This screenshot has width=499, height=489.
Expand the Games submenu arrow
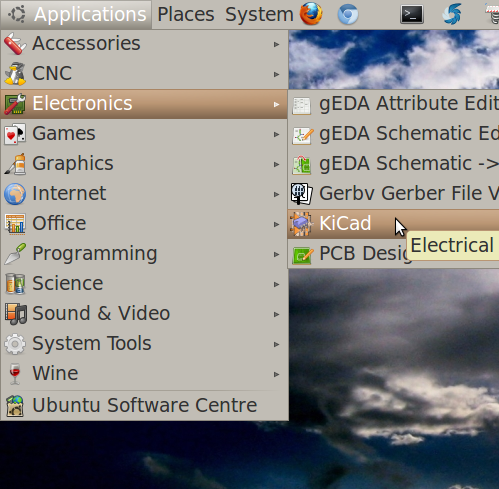[276, 134]
